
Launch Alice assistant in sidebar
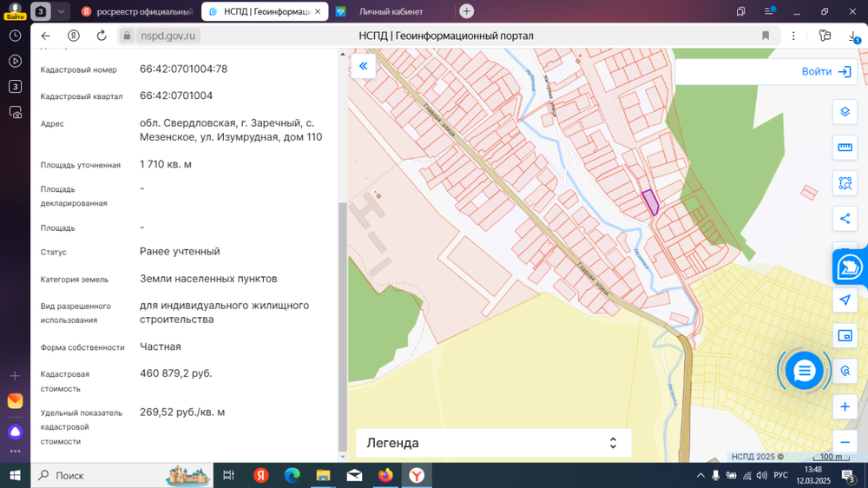point(15,432)
